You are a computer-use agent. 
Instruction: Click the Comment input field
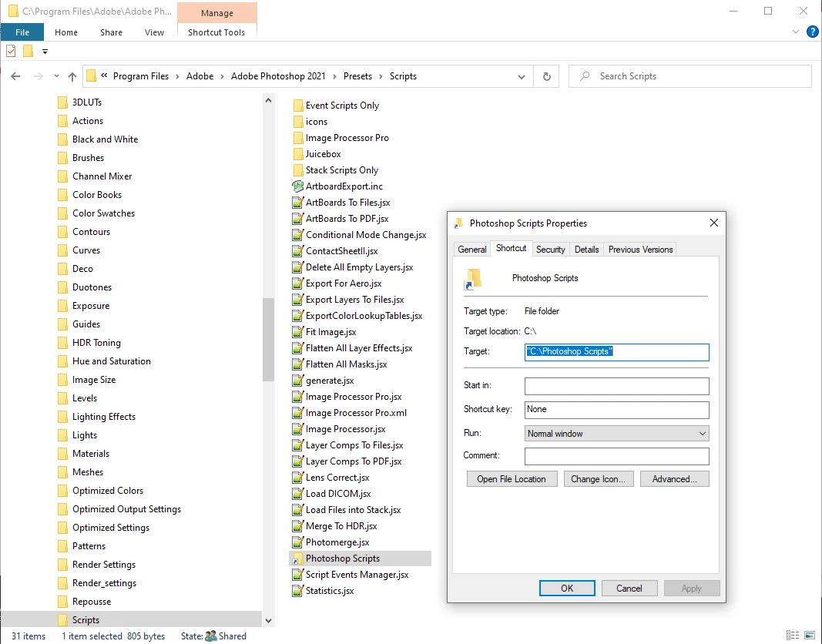[616, 456]
